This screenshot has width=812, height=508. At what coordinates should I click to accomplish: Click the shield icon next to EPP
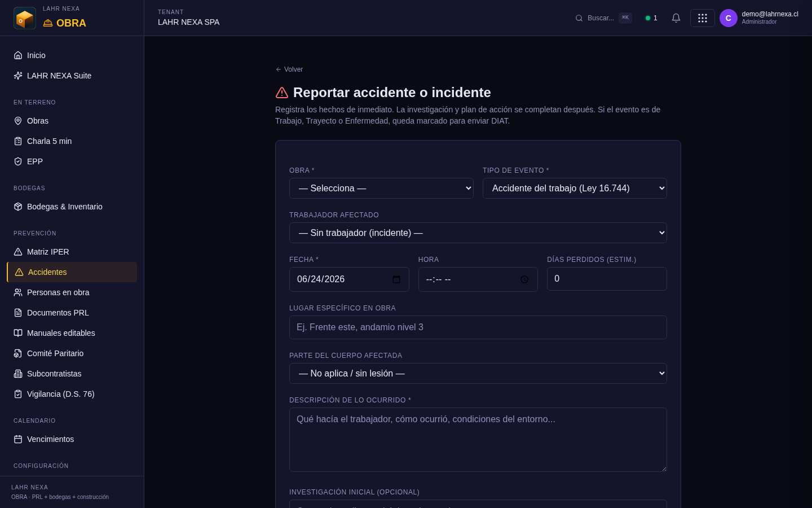pos(18,161)
